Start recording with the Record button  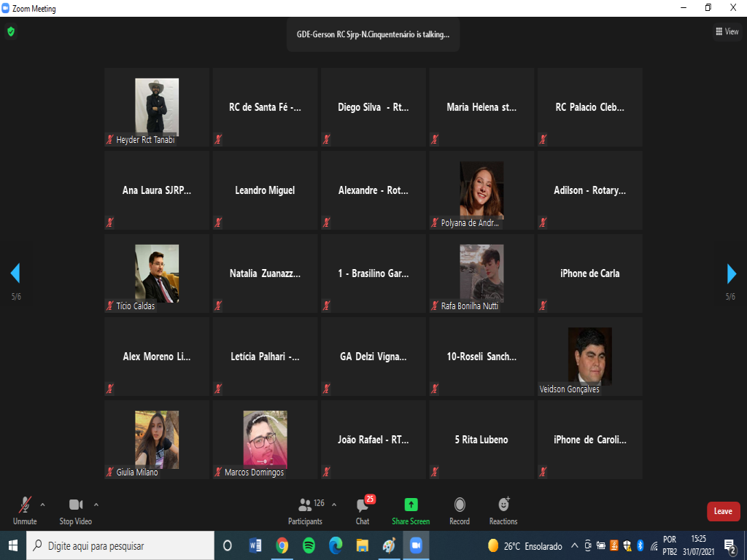[x=460, y=510]
